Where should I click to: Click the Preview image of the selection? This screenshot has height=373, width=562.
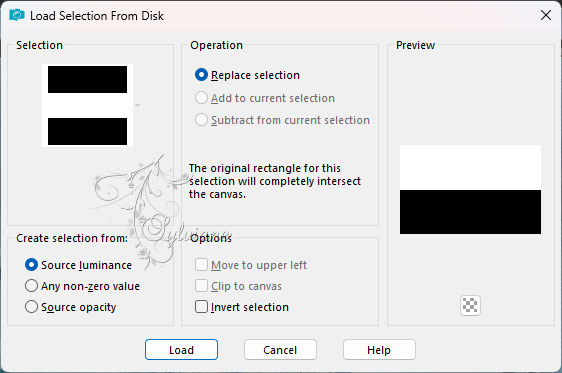470,190
